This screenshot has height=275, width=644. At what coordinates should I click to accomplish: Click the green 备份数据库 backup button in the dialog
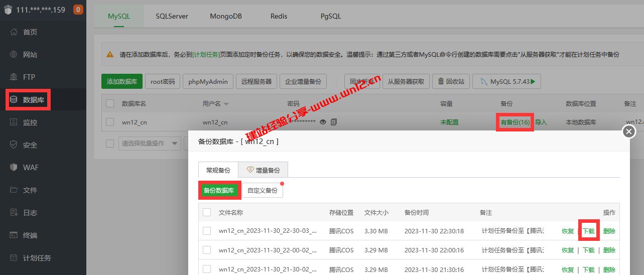click(x=219, y=191)
